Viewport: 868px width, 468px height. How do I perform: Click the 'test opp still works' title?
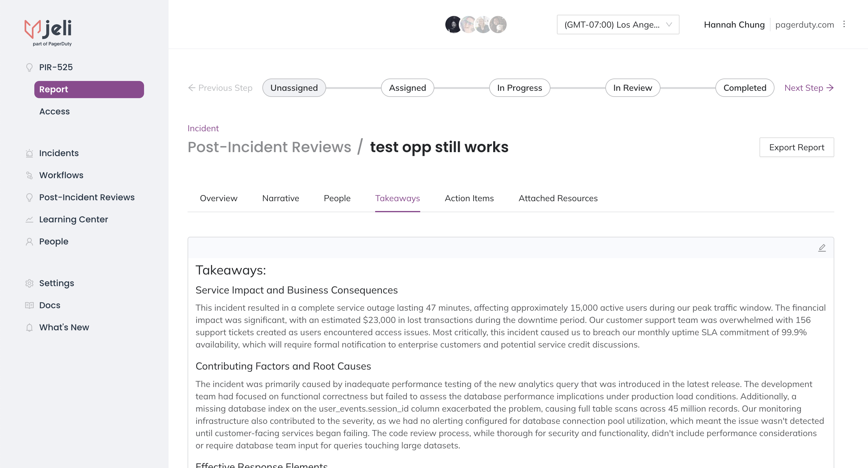coord(439,147)
